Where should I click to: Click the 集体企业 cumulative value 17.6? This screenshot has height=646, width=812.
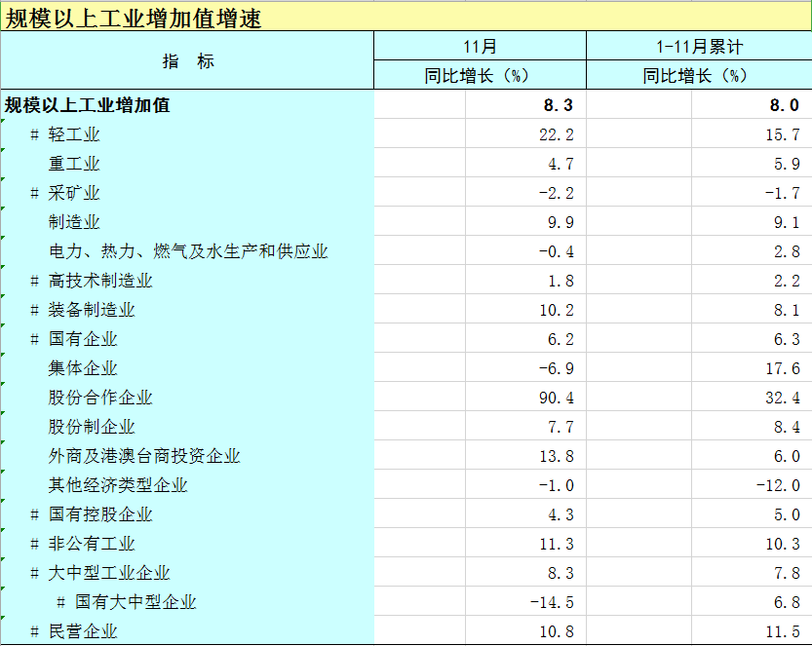[x=782, y=368]
